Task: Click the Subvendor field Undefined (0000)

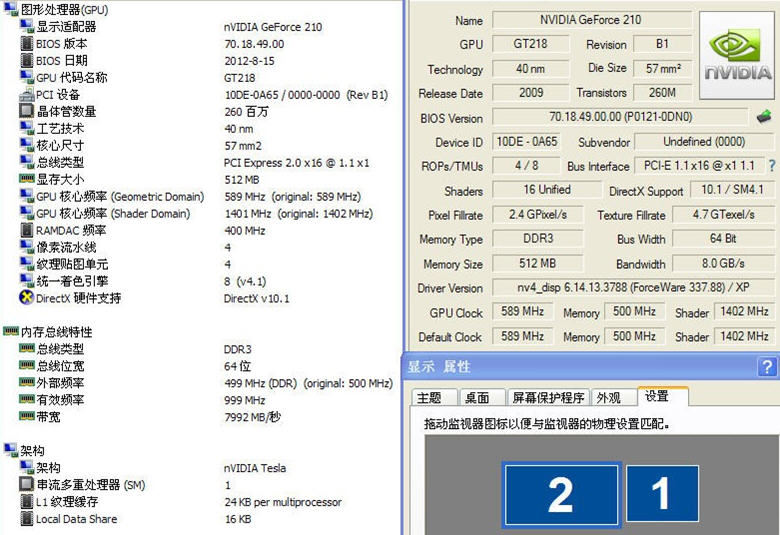Action: click(x=704, y=142)
